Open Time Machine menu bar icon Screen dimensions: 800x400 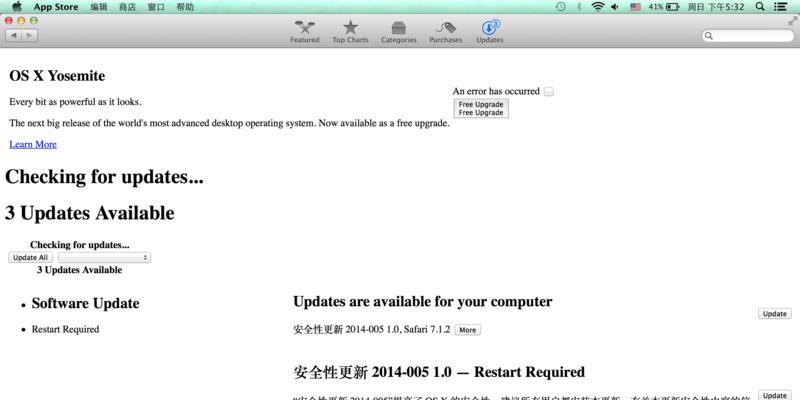point(561,7)
